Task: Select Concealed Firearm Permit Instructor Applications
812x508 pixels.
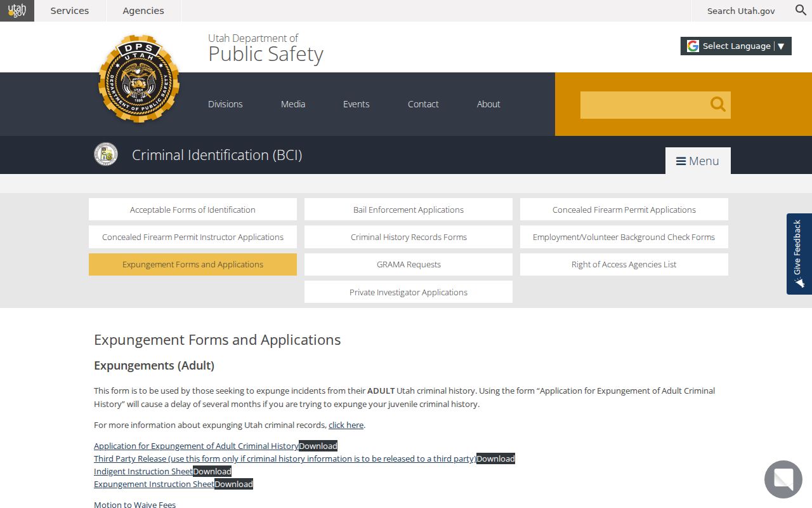Action: 193,237
